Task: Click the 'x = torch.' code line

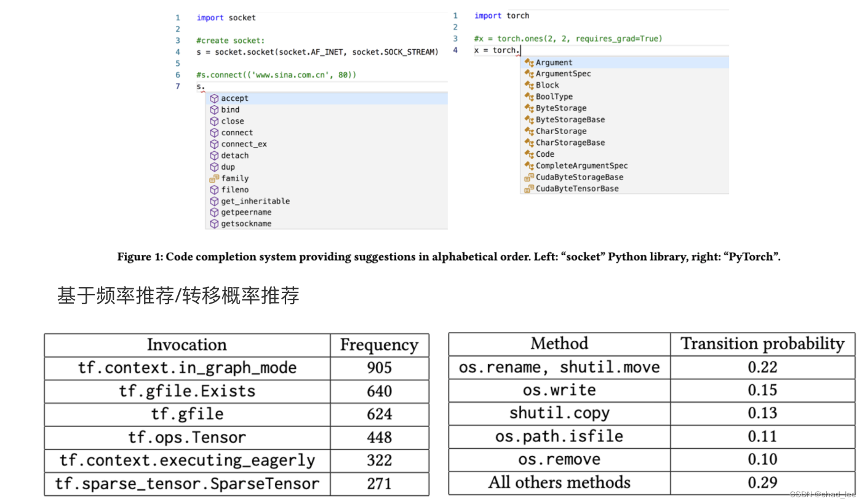Action: [497, 50]
